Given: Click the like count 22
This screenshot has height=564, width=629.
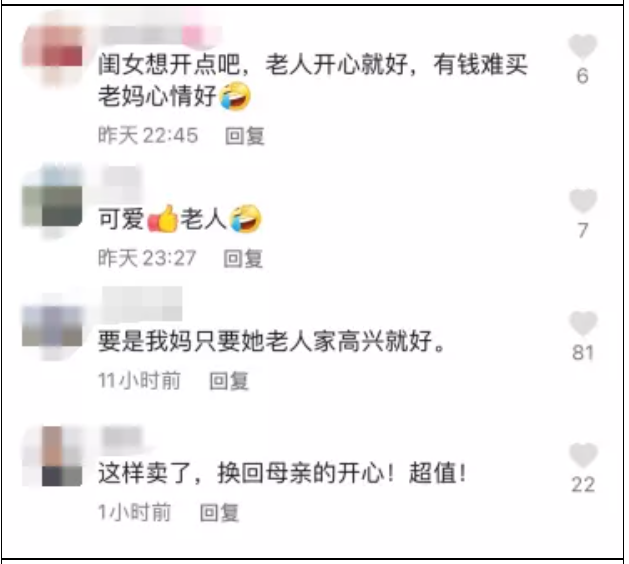Looking at the screenshot, I should tap(583, 485).
